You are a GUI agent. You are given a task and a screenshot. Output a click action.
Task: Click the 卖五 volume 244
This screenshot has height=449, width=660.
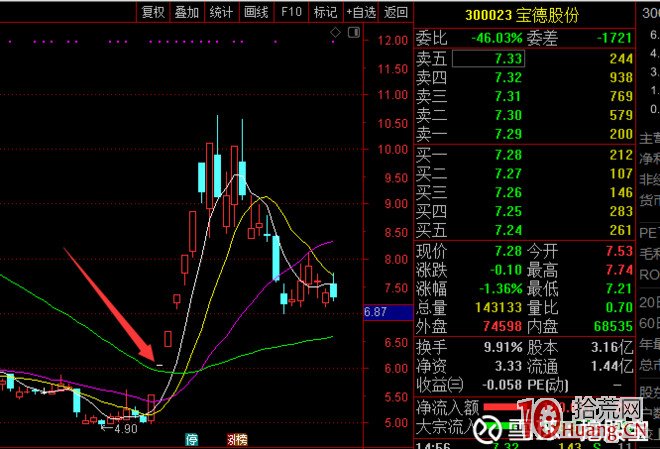point(621,58)
